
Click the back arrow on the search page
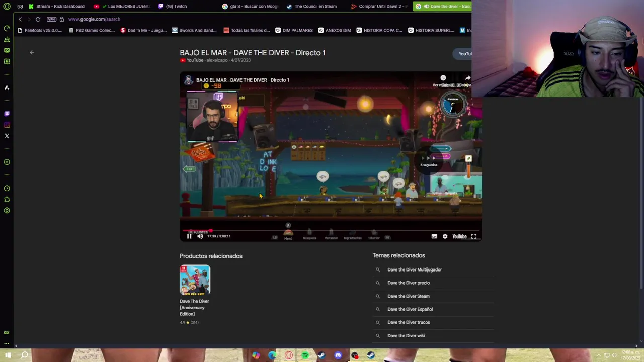tap(32, 52)
